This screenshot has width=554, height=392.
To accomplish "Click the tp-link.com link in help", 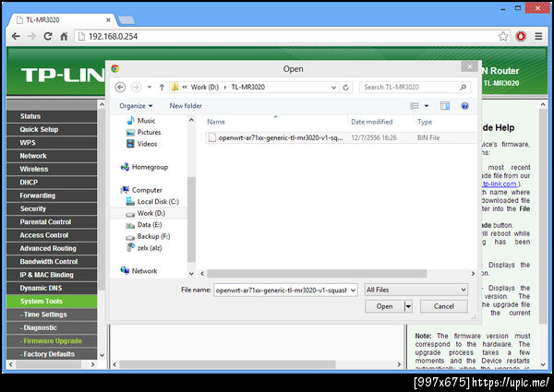I will coord(500,184).
